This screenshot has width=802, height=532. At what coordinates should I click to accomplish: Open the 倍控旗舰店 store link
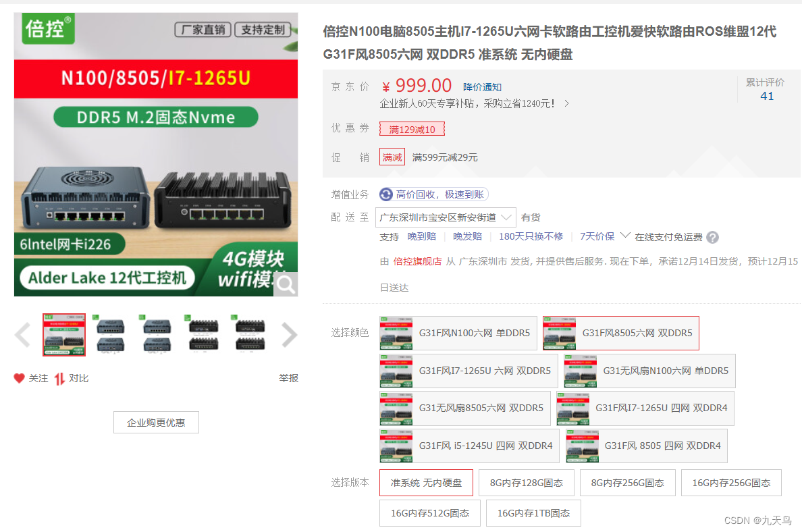coord(417,261)
